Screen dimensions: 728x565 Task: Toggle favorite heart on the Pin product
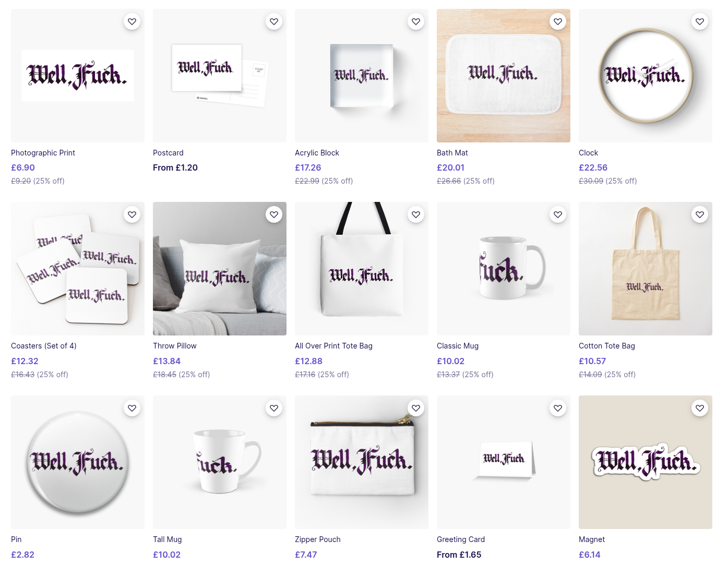[132, 408]
